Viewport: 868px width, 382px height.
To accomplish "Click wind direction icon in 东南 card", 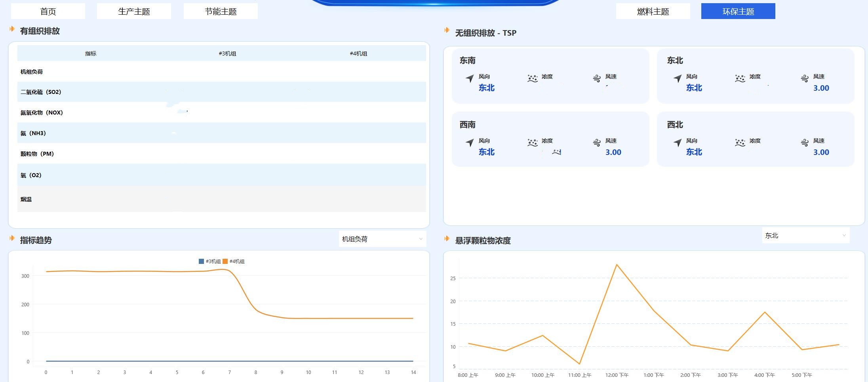I will pyautogui.click(x=470, y=78).
